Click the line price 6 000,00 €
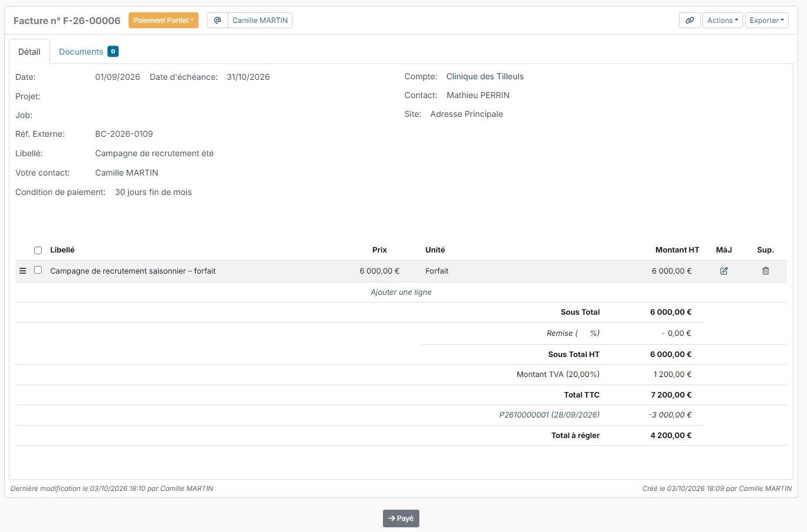The width and height of the screenshot is (807, 532). click(379, 271)
